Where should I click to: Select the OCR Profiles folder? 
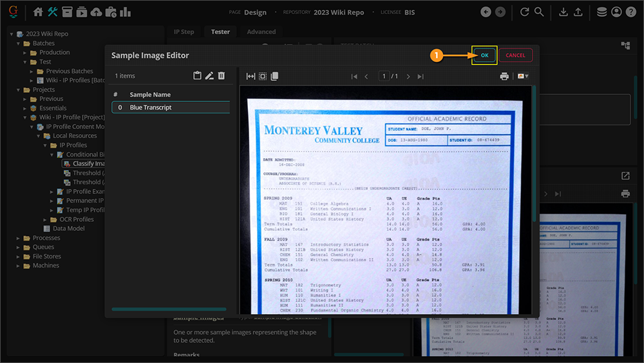77,219
